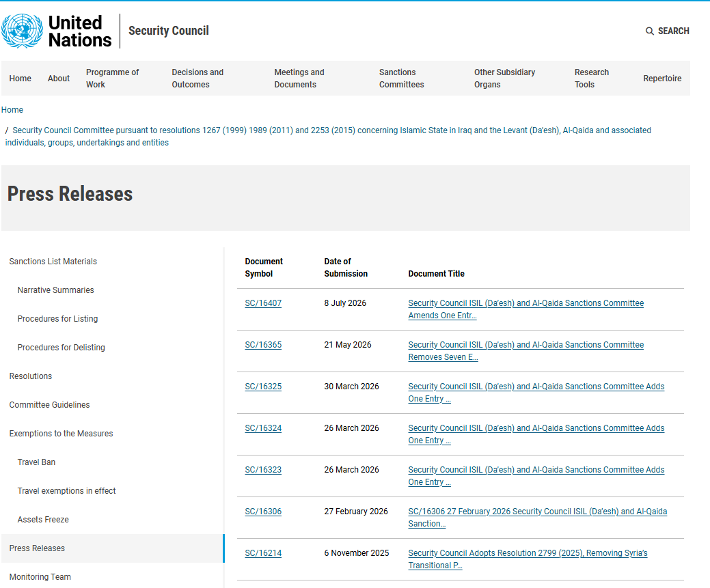The width and height of the screenshot is (710, 588).
Task: Open document symbol SC/16323
Action: pyautogui.click(x=263, y=470)
